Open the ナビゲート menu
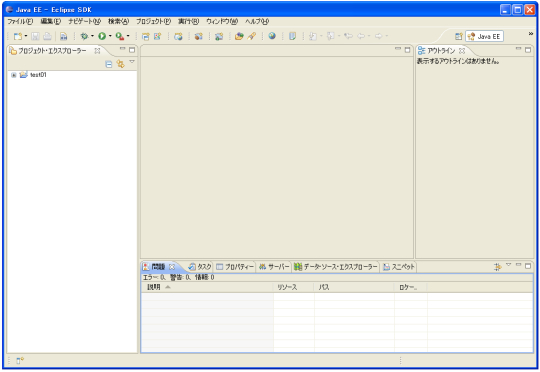540x372 pixels. [84, 21]
